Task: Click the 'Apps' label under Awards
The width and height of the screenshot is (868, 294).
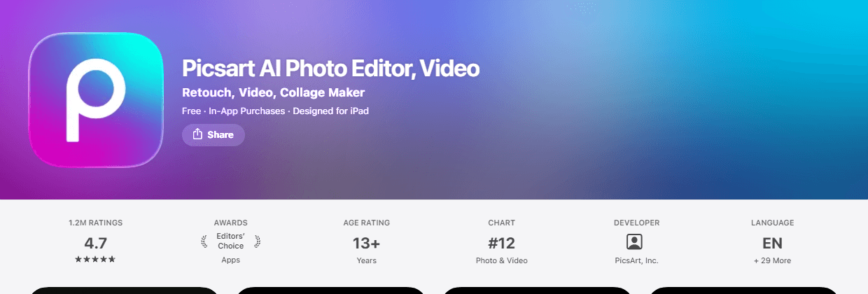Action: (x=230, y=260)
